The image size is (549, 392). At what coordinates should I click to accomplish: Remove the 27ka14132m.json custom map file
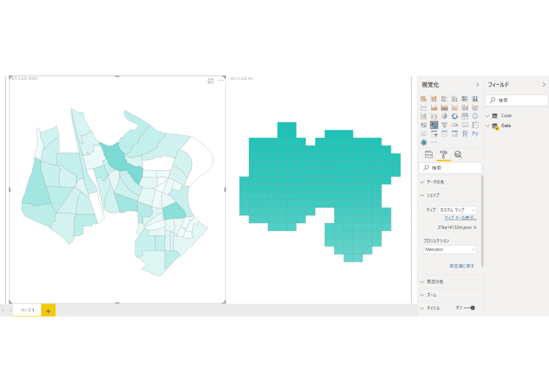click(x=475, y=227)
